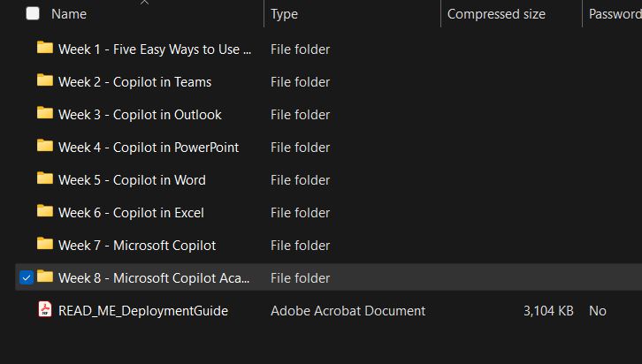Select Week 5 - Copilot in Word
The height and width of the screenshot is (364, 642).
pyautogui.click(x=132, y=180)
